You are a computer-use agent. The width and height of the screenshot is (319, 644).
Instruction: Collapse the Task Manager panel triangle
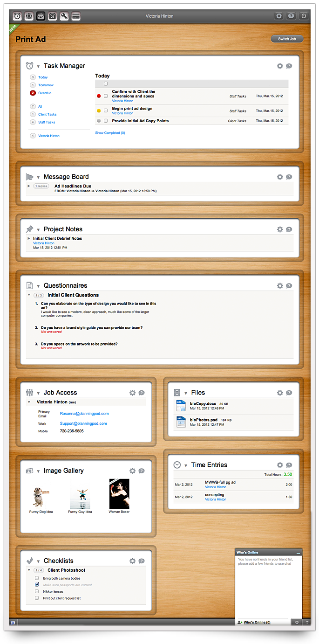click(x=39, y=67)
